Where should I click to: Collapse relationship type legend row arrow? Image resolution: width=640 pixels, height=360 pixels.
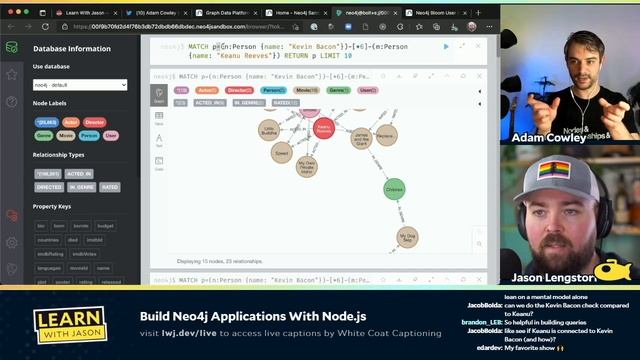pos(480,104)
